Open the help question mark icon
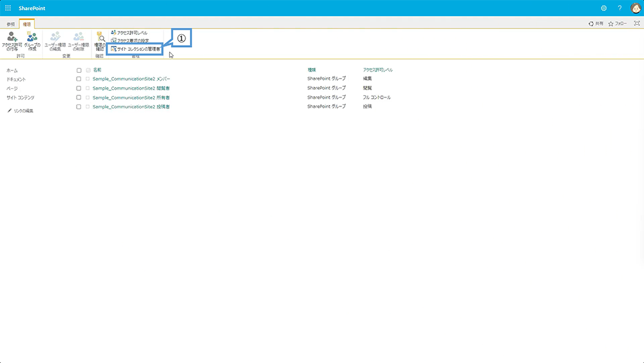The width and height of the screenshot is (644, 363). pos(620,8)
